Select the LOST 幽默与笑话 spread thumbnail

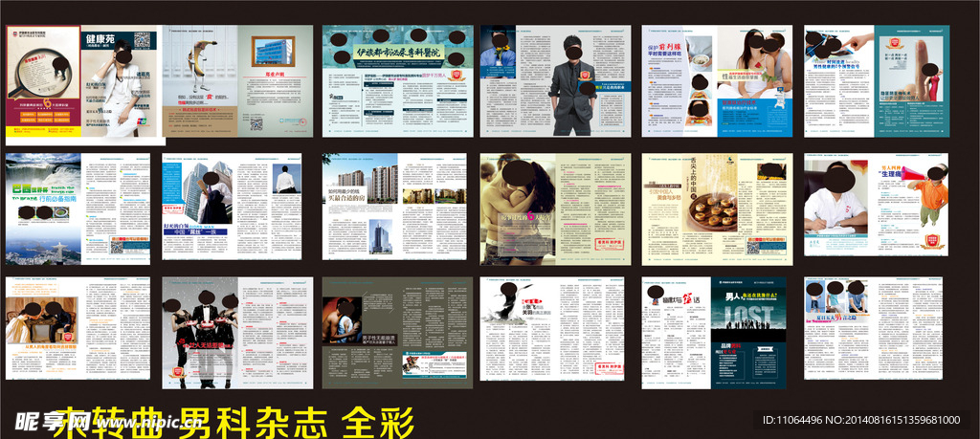(714, 333)
